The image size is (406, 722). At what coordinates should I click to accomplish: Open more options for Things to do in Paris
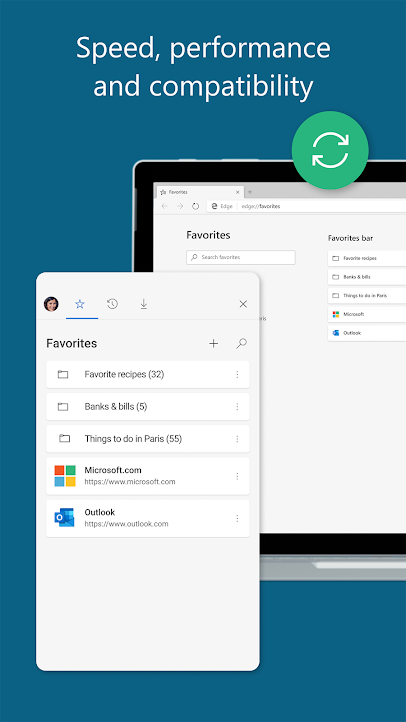tap(238, 439)
